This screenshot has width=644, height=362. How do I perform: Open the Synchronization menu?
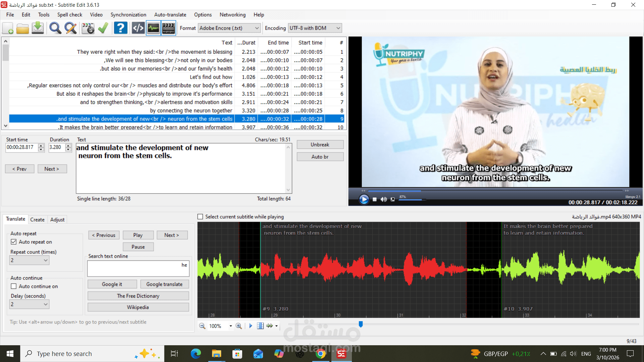pyautogui.click(x=128, y=15)
